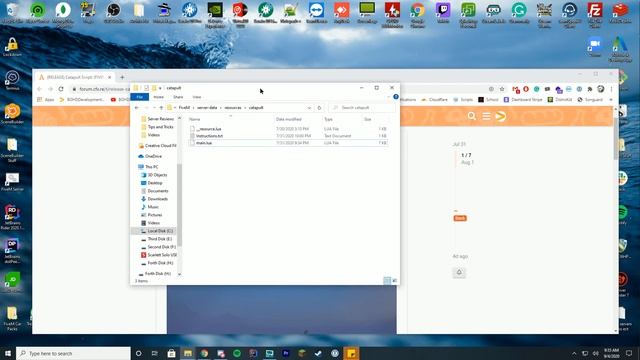Open Google Chrome desktop shortcut
The image size is (640, 360).
[x=417, y=14]
